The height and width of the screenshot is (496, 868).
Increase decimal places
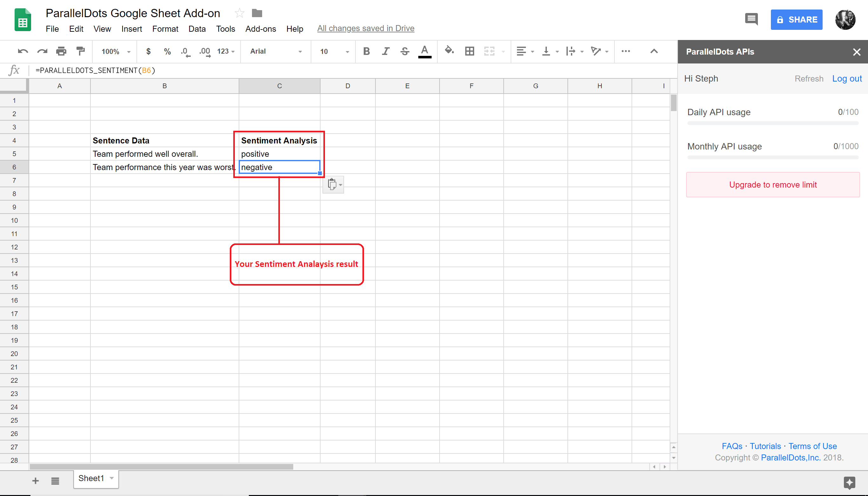coord(205,52)
